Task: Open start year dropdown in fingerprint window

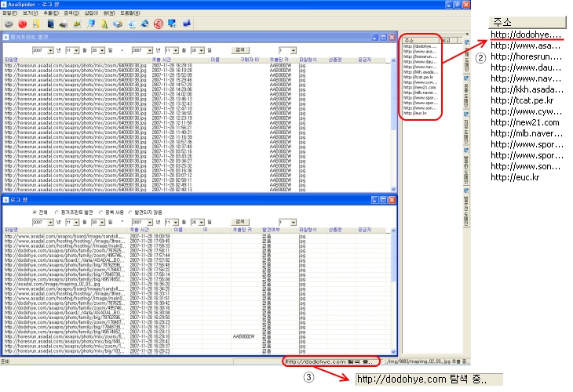Action: (x=51, y=49)
